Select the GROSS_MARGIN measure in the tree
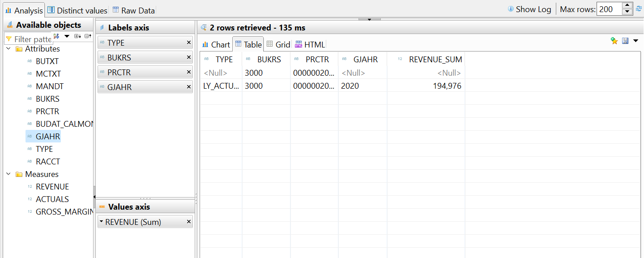644x258 pixels. click(64, 212)
